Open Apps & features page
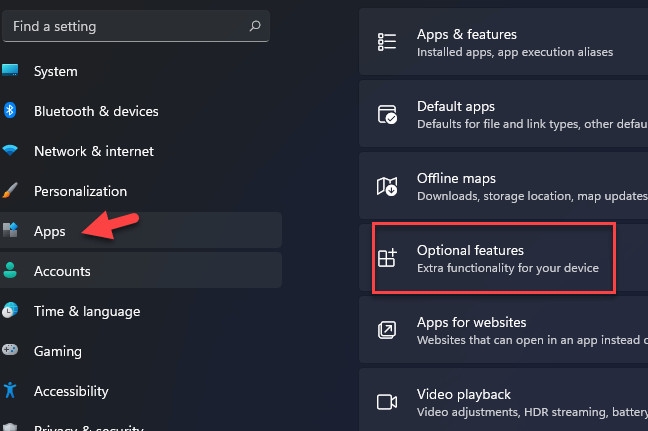This screenshot has width=648, height=431. tap(503, 42)
